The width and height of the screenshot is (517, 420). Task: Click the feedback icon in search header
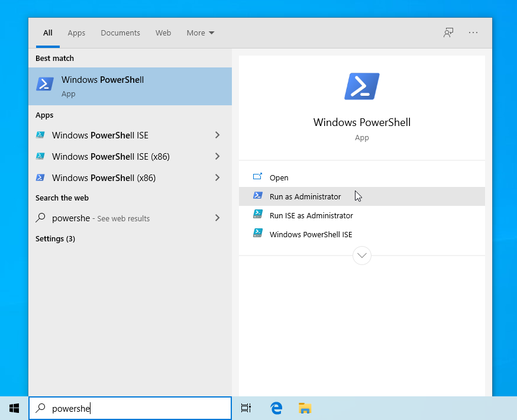pos(448,33)
